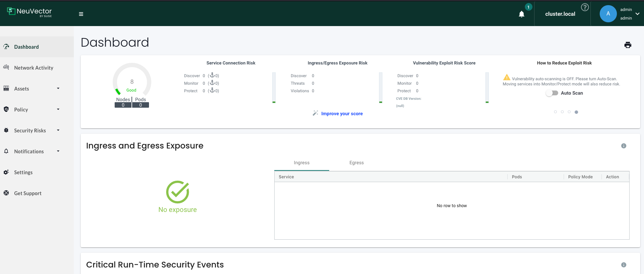Viewport: 644px width, 274px height.
Task: Click the 'Threats' label
Action: [x=298, y=83]
